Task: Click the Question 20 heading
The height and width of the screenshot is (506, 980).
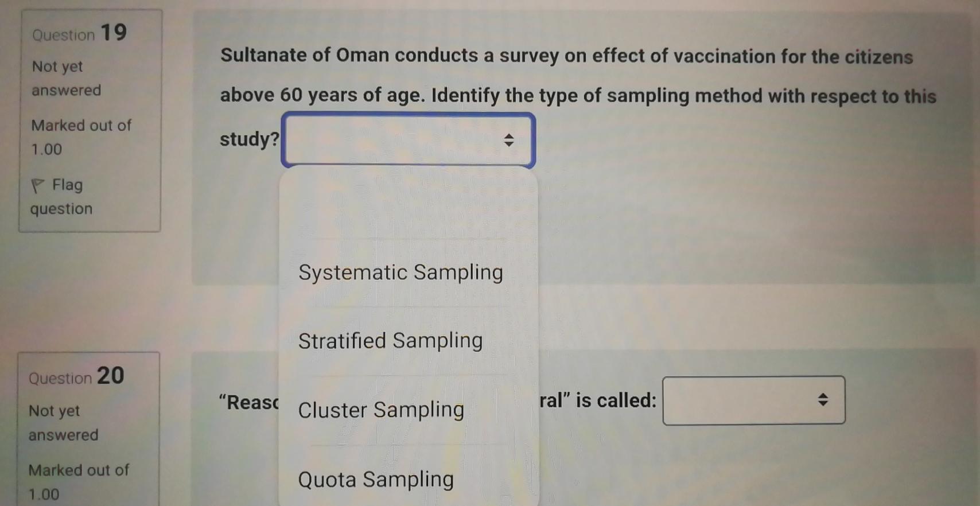Action: pyautogui.click(x=75, y=377)
